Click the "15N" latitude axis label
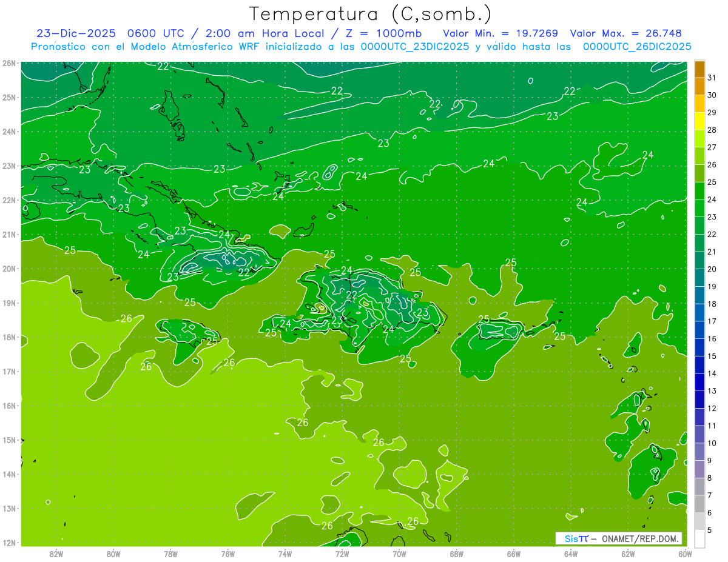Screen dimensions: 728x562 (x=8, y=440)
